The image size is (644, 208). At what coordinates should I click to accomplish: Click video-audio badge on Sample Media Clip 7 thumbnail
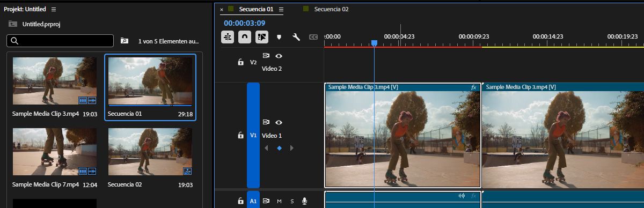click(87, 171)
